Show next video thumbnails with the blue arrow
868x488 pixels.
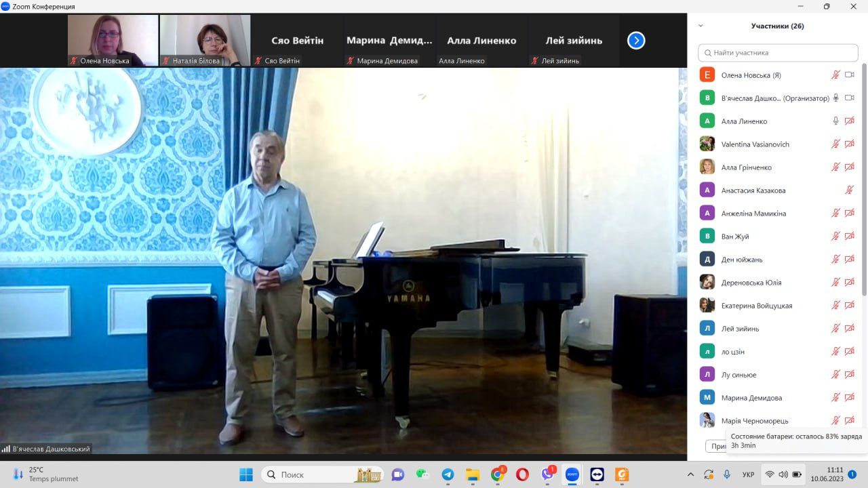click(636, 41)
